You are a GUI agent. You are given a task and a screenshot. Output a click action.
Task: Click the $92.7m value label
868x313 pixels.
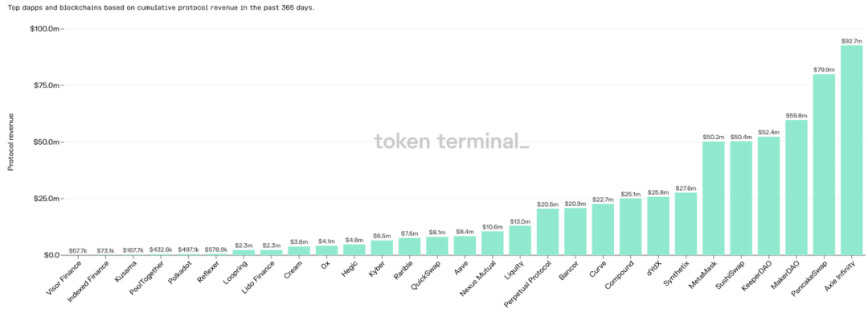tap(851, 41)
